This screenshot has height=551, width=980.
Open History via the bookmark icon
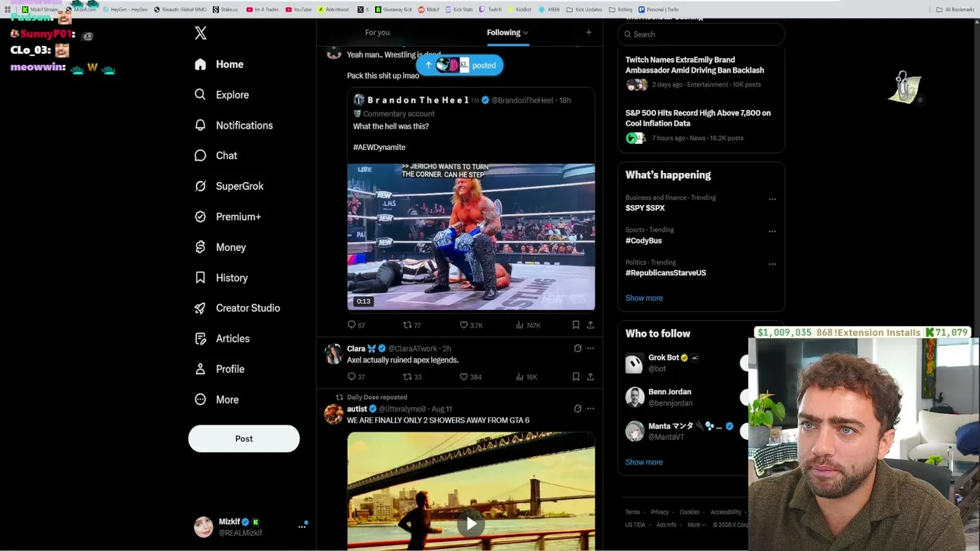click(201, 278)
